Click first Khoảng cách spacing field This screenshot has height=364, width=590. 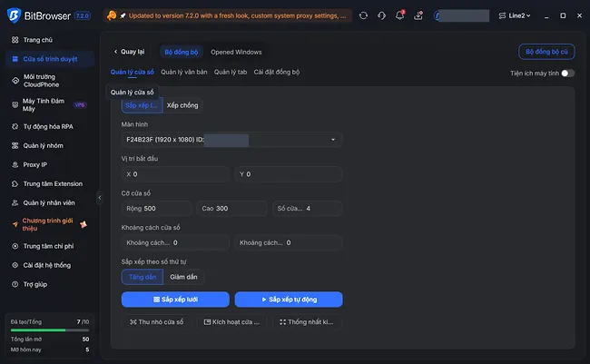[x=175, y=242]
